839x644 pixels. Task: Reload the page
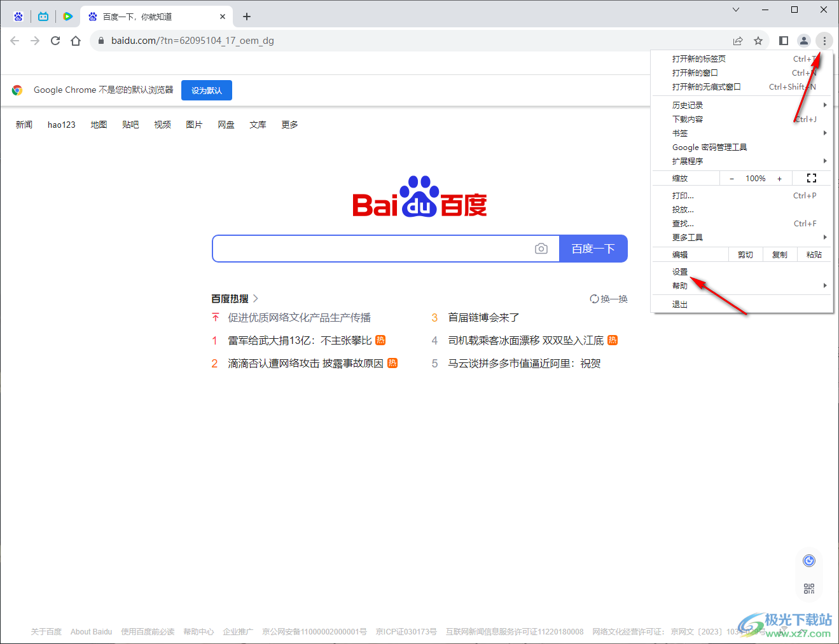click(x=55, y=41)
